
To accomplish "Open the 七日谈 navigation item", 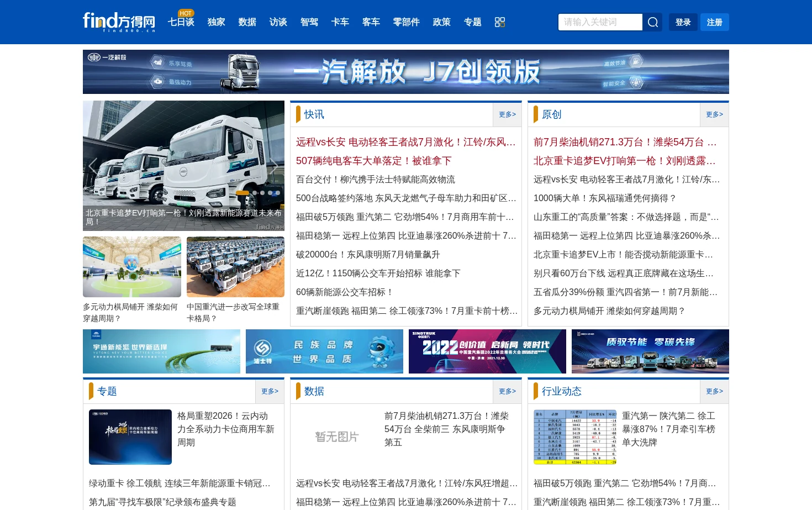I will (181, 22).
